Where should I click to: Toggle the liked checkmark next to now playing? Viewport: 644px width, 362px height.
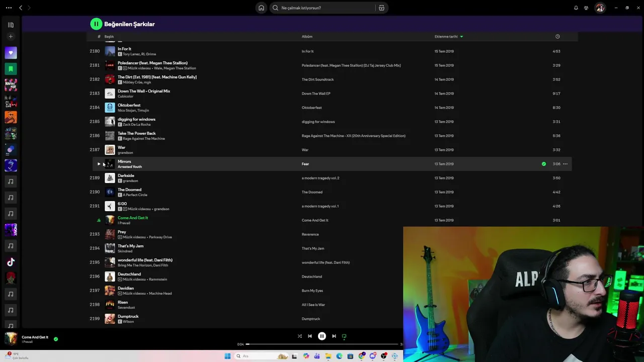[56, 339]
